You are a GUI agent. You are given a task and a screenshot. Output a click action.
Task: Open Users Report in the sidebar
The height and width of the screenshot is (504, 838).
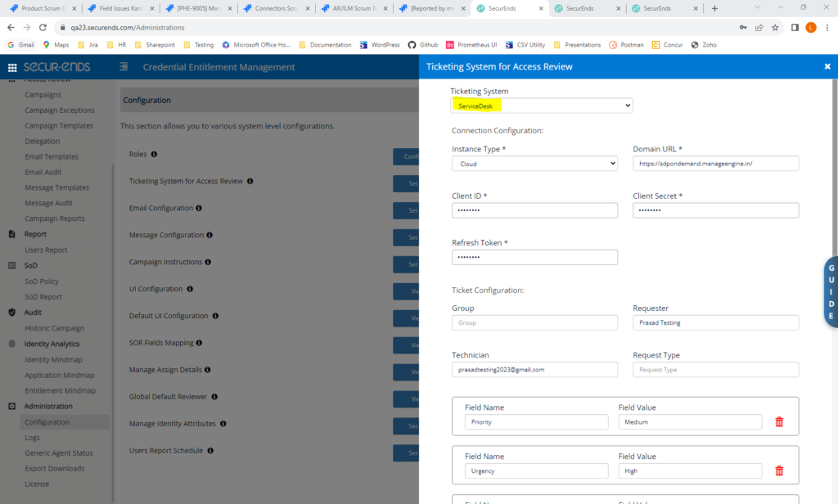pyautogui.click(x=46, y=250)
